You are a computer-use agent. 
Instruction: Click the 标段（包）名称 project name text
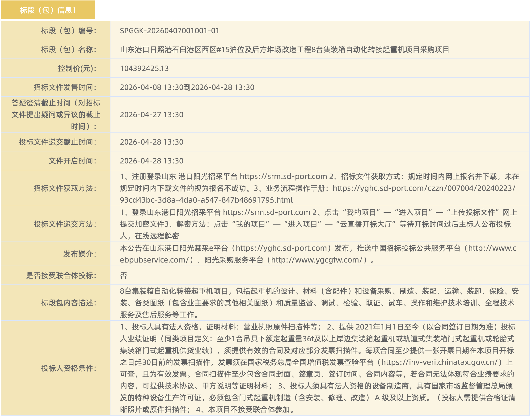click(285, 50)
